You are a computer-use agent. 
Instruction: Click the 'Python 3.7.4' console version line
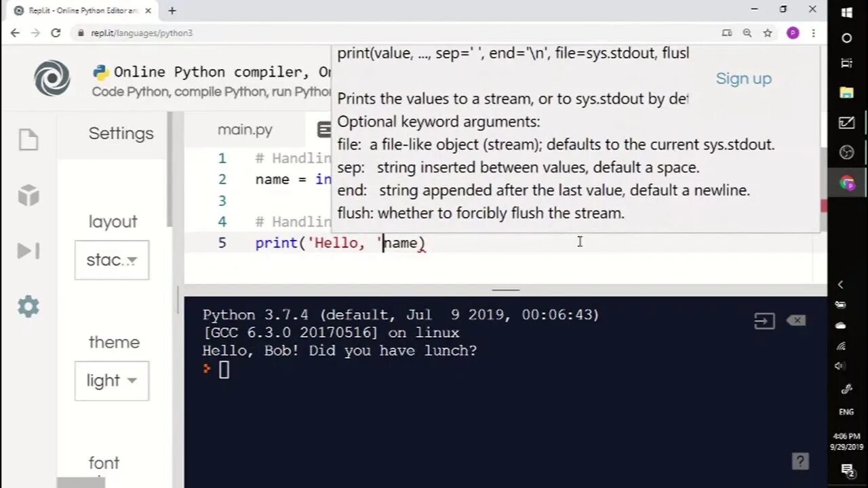(x=401, y=315)
